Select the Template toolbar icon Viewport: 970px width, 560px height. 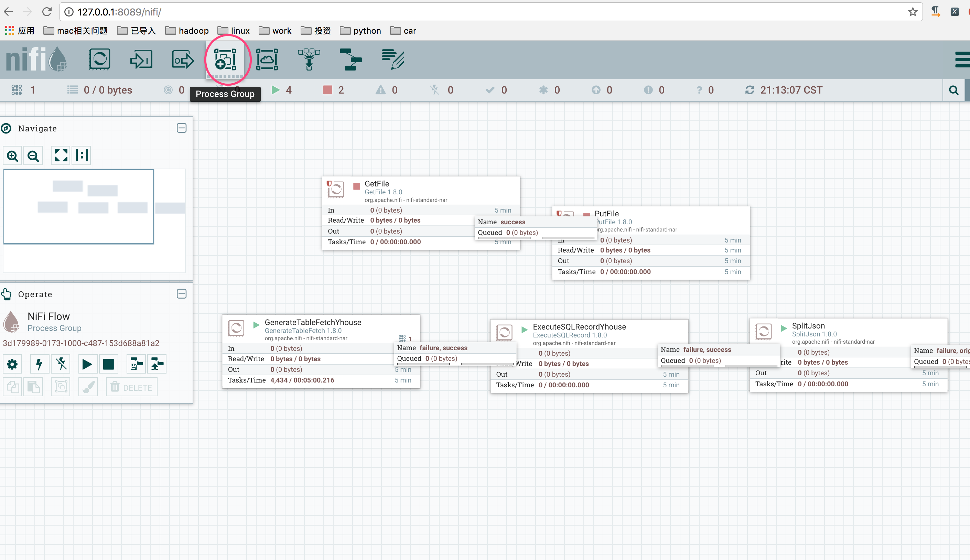click(x=351, y=60)
